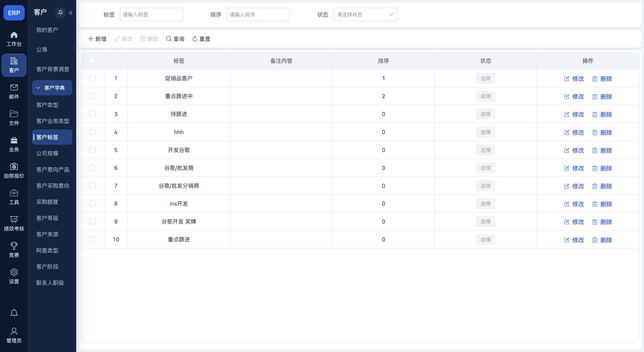Image resolution: width=644 pixels, height=352 pixels.
Task: Check the checkbox for row 促销品客户
Action: pos(92,78)
